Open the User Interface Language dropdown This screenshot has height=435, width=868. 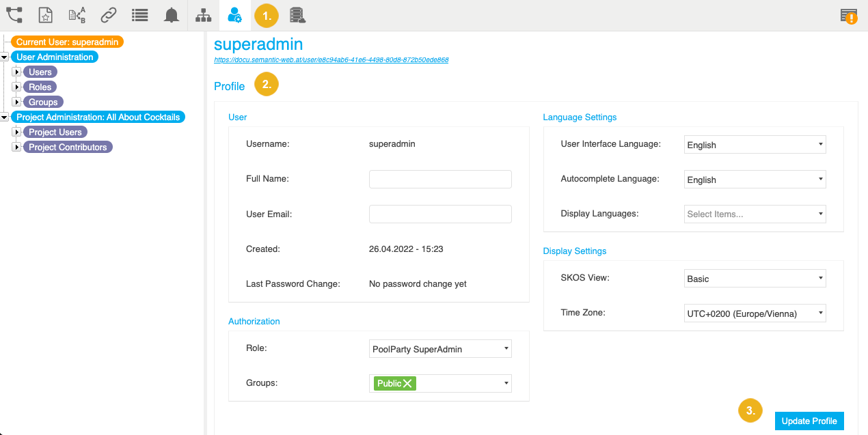pyautogui.click(x=755, y=144)
